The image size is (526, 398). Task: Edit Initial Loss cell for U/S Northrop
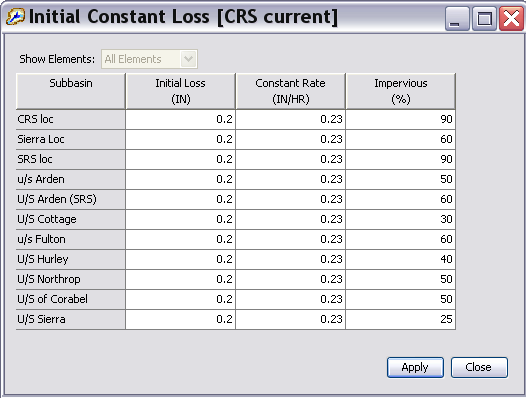tap(181, 279)
